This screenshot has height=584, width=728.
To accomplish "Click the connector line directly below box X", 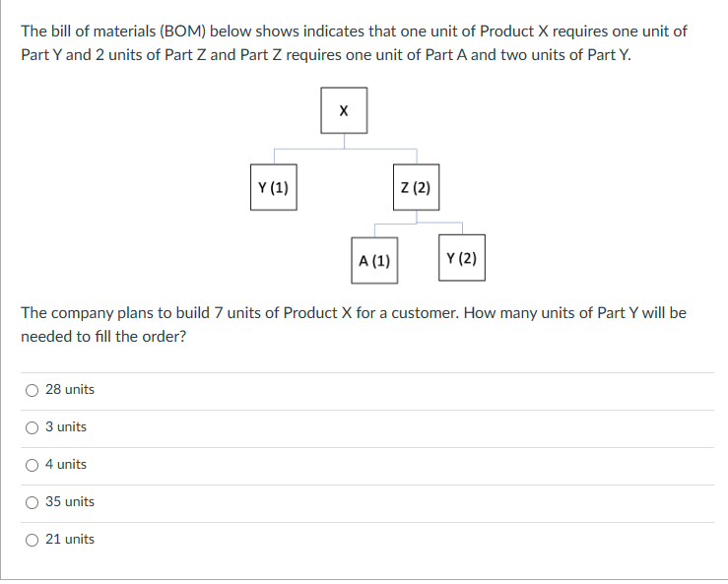I will [x=344, y=141].
